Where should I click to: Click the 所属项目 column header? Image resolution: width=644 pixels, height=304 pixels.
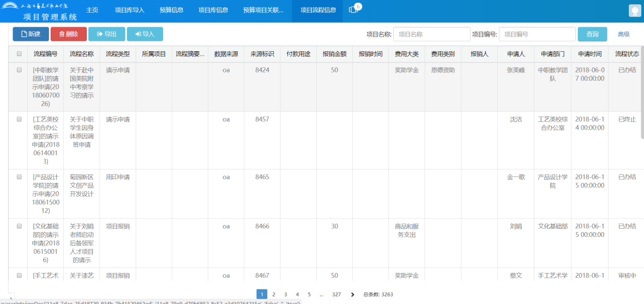154,54
